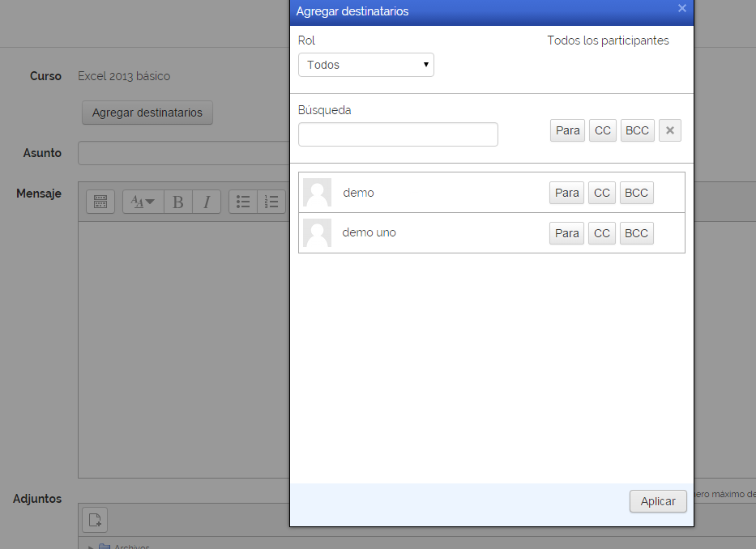The height and width of the screenshot is (549, 756).
Task: Toggle italic formatting in message editor
Action: (207, 202)
